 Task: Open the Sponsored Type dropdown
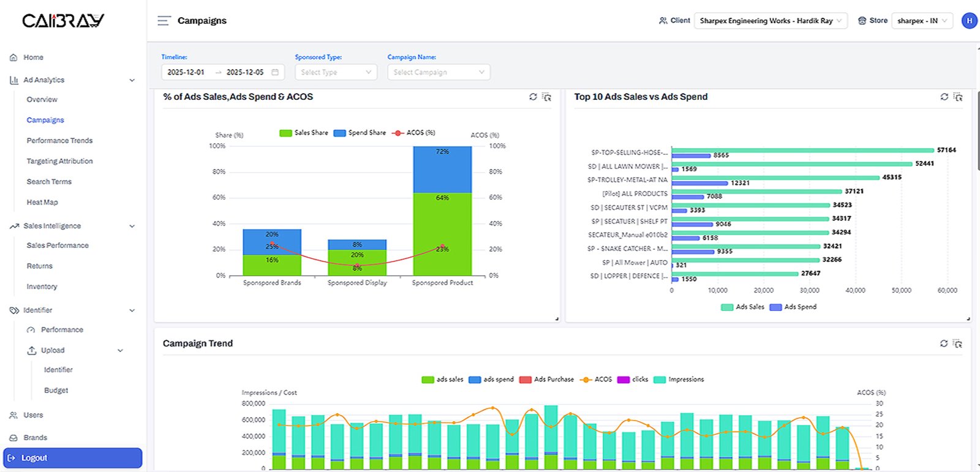click(336, 72)
